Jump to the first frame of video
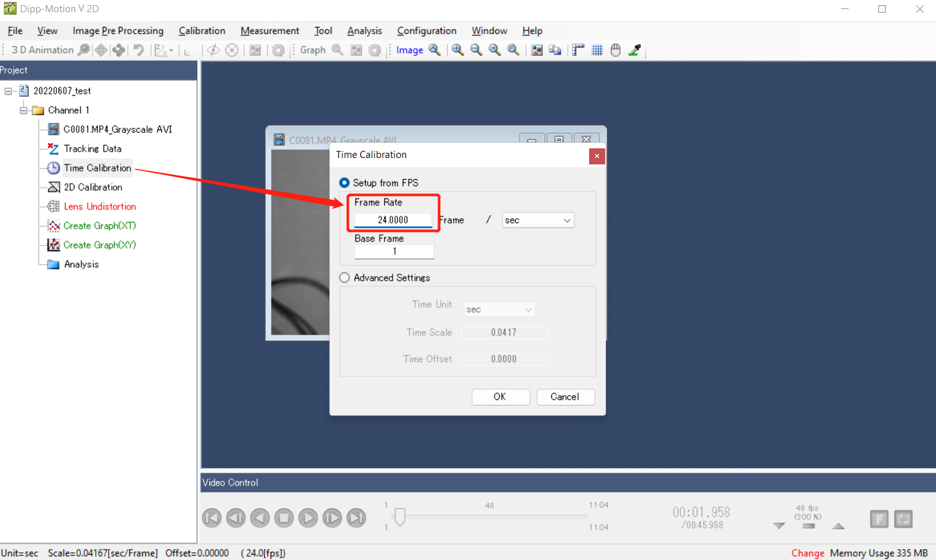The image size is (936, 560). tap(212, 518)
